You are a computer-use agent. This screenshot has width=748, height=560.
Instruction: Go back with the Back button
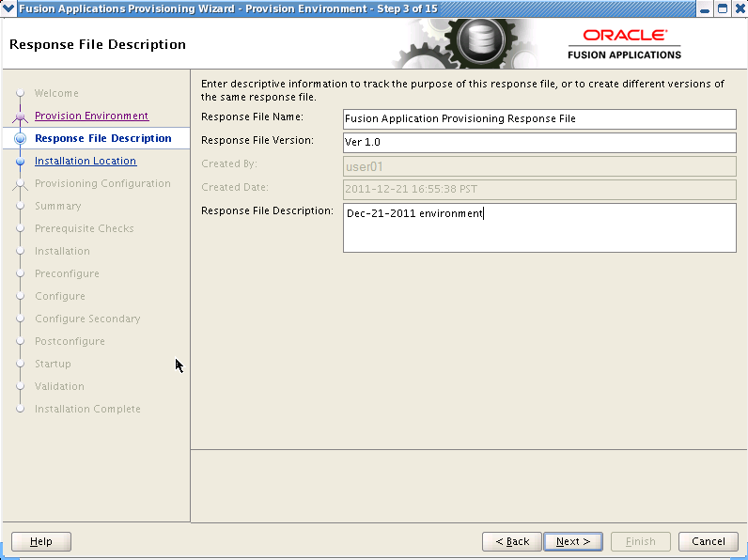512,541
